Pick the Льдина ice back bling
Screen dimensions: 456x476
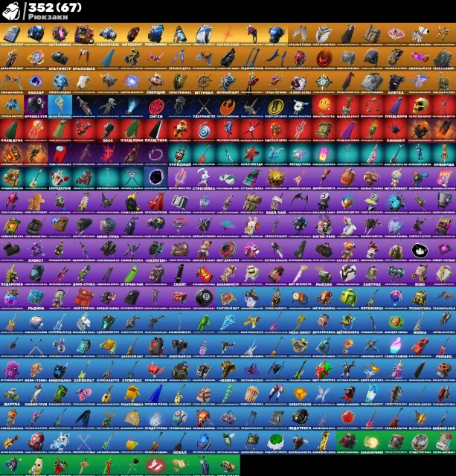(36, 298)
